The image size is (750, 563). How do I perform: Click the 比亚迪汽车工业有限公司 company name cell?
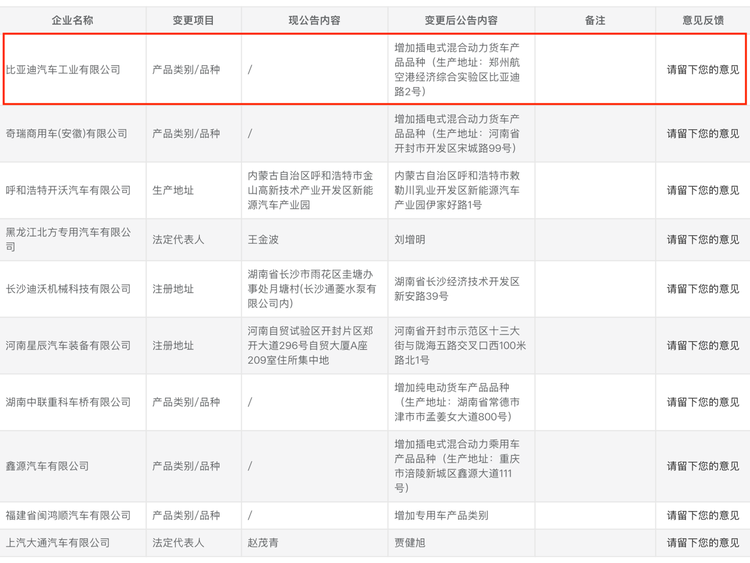[64, 70]
